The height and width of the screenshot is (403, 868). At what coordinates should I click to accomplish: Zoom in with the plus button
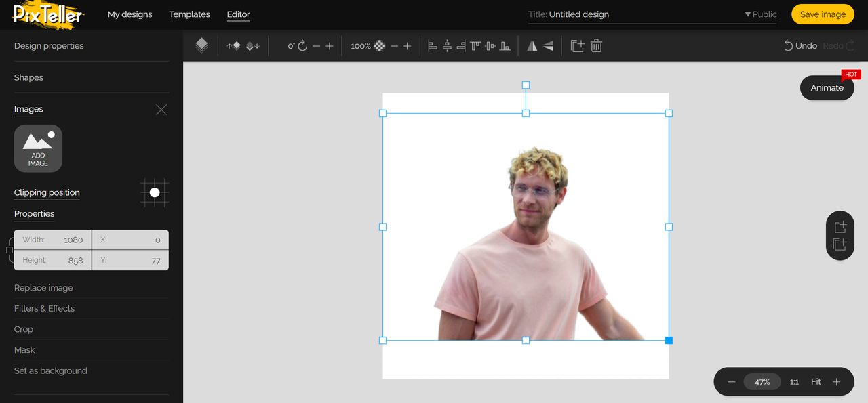coord(836,382)
